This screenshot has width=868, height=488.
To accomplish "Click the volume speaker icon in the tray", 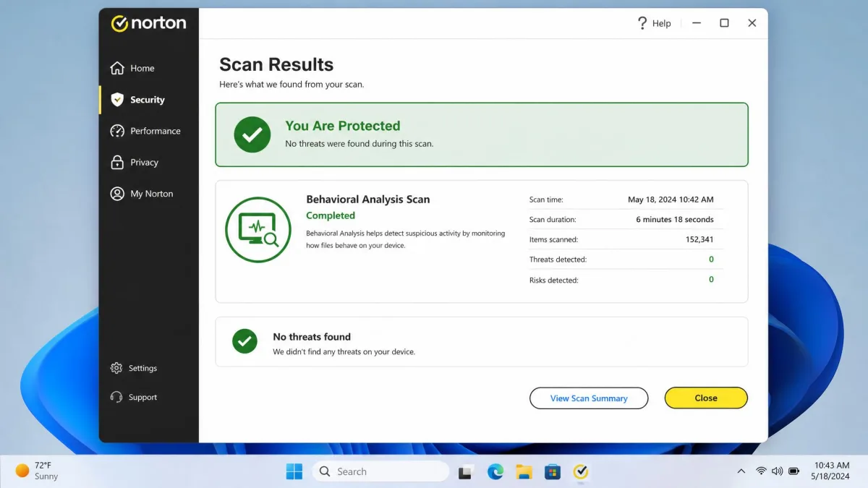I will pyautogui.click(x=778, y=471).
